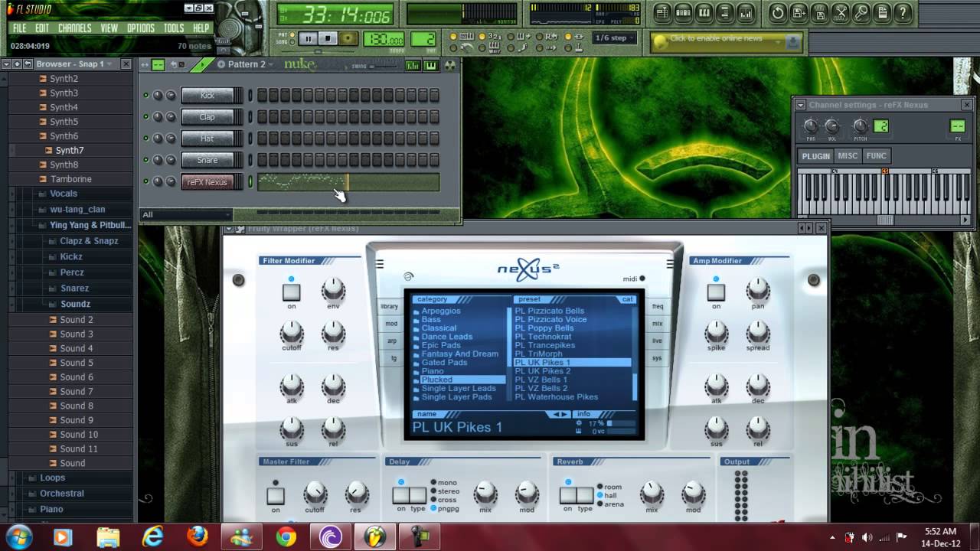This screenshot has height=551, width=980.
Task: Select PL UK Pikes 2 preset
Action: tap(543, 371)
